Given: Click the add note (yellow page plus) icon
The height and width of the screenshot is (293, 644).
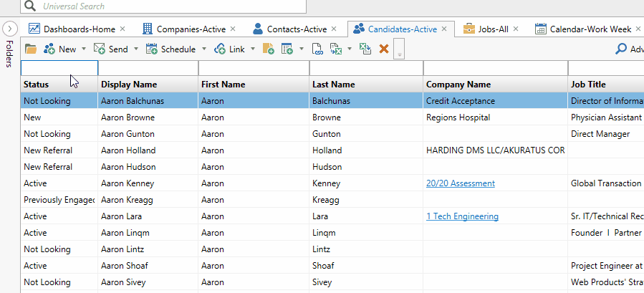Looking at the screenshot, I should point(268,49).
